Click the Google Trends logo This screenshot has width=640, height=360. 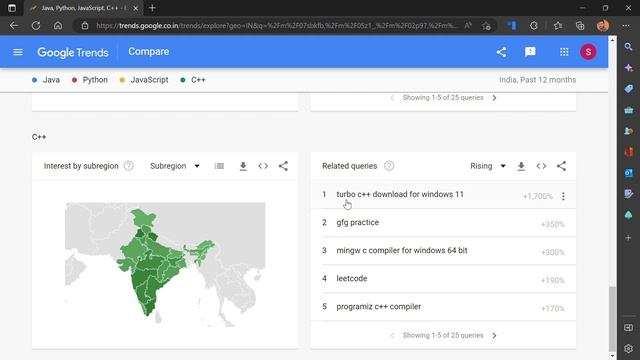pyautogui.click(x=73, y=52)
